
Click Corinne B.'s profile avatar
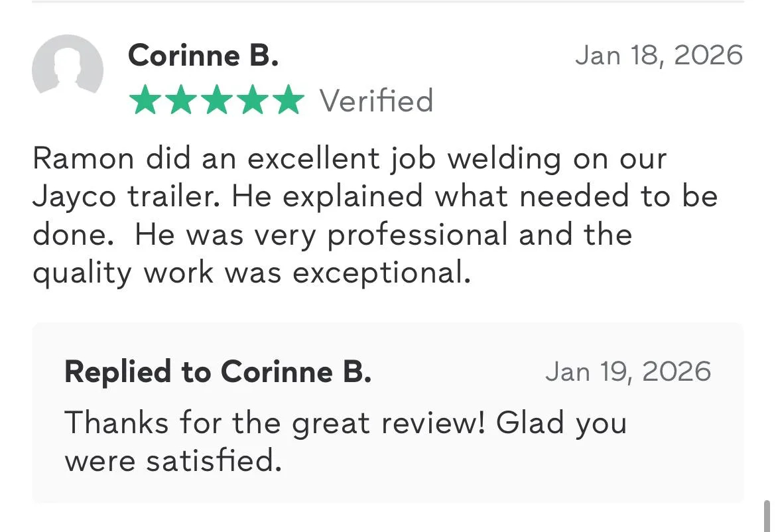[x=68, y=70]
